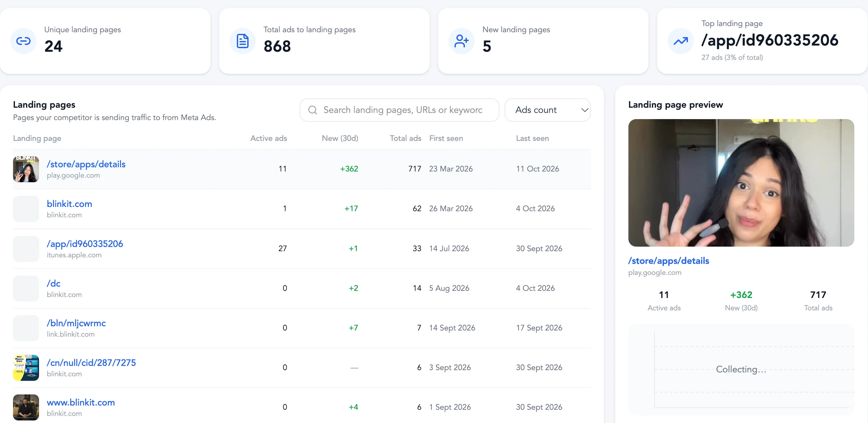
Task: Click the add-user icon for New landing pages
Action: coord(461,41)
